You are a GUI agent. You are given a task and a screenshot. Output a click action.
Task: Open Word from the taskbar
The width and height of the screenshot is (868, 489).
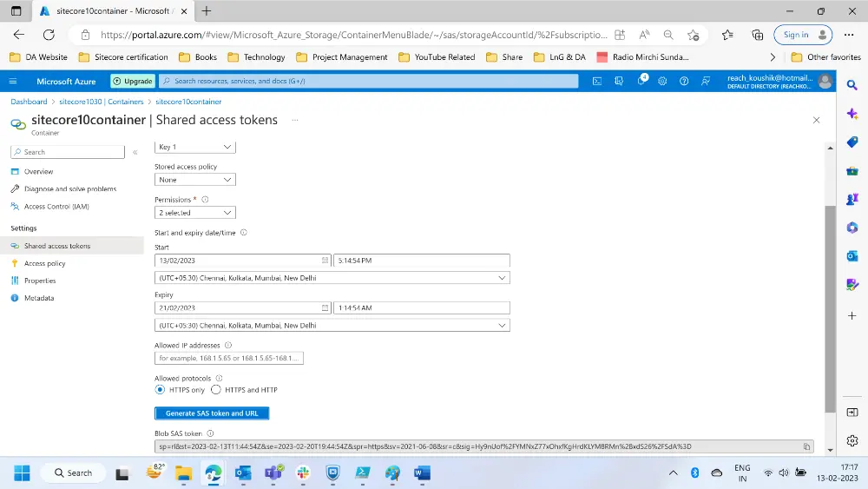(x=422, y=473)
